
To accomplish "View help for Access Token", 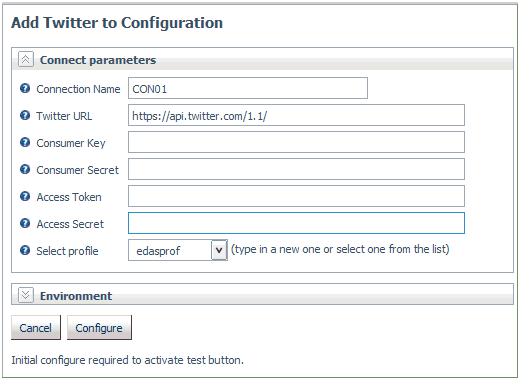I will pos(25,197).
